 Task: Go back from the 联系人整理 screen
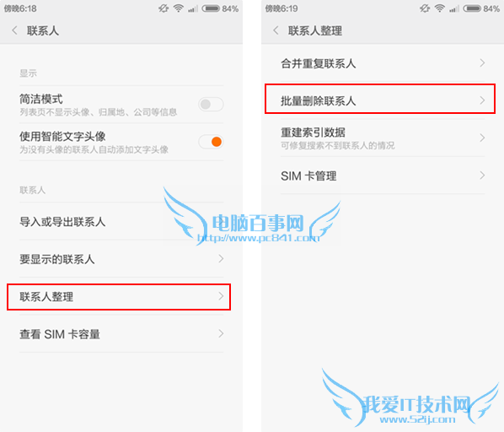[276, 31]
